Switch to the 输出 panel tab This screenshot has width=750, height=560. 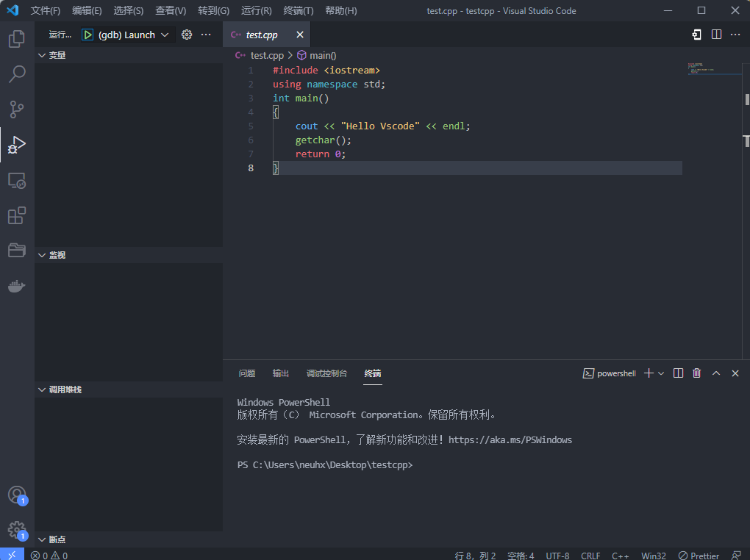point(280,373)
